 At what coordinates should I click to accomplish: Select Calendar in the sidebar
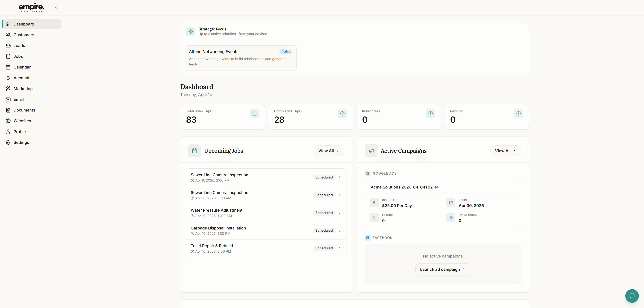[x=31, y=67]
